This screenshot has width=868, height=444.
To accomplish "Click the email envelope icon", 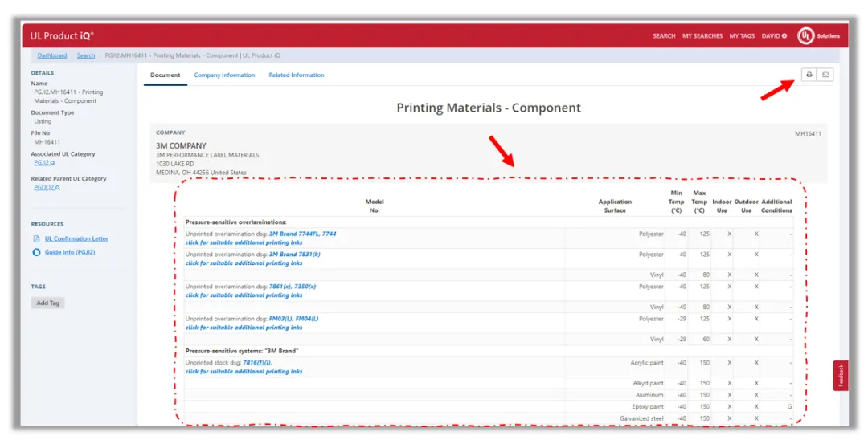I will (825, 75).
